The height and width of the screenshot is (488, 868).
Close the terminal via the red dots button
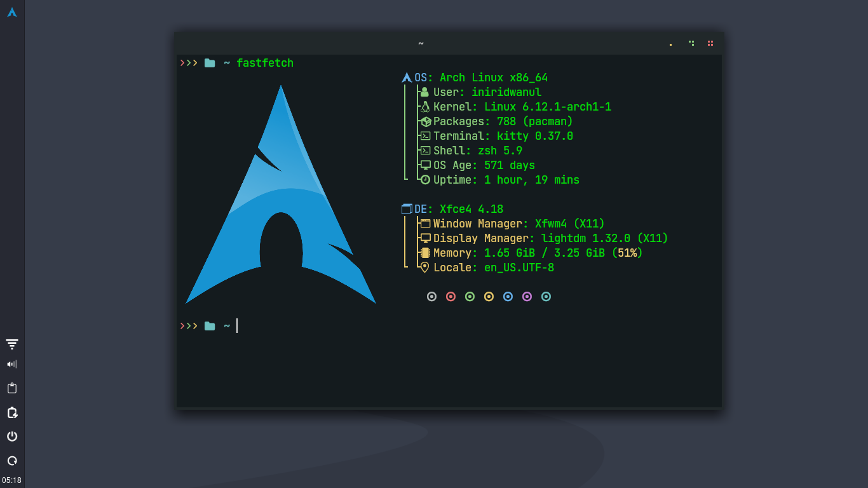(710, 43)
